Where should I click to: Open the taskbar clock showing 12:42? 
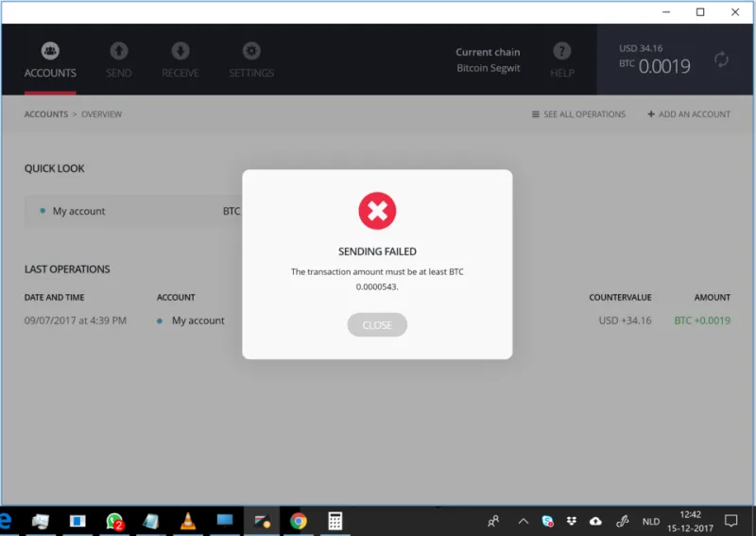(x=690, y=521)
